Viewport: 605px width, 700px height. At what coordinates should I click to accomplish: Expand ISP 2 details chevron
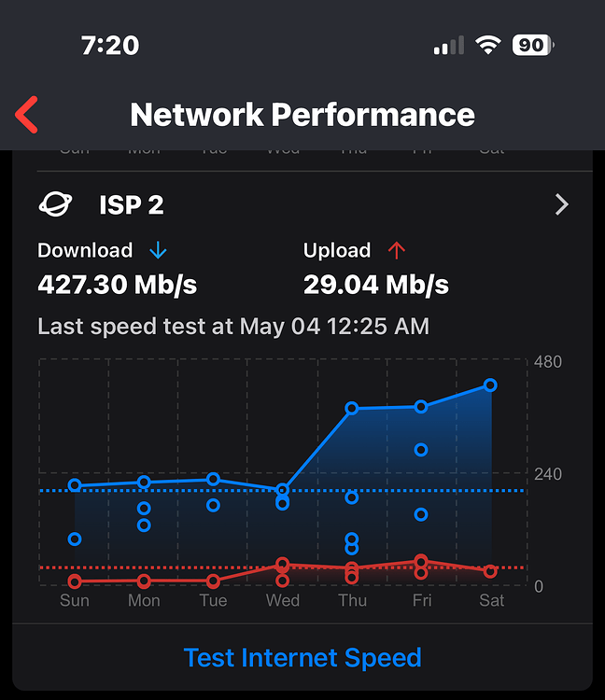(x=561, y=204)
